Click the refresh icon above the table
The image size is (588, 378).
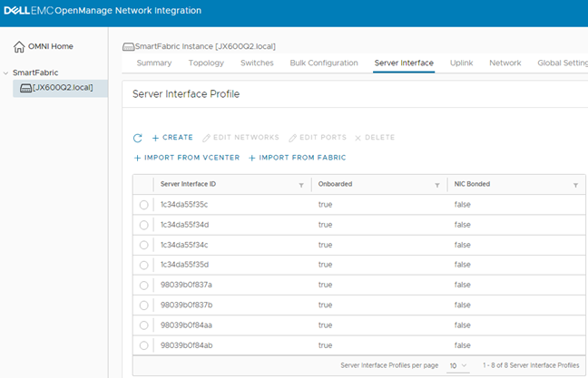coord(138,138)
